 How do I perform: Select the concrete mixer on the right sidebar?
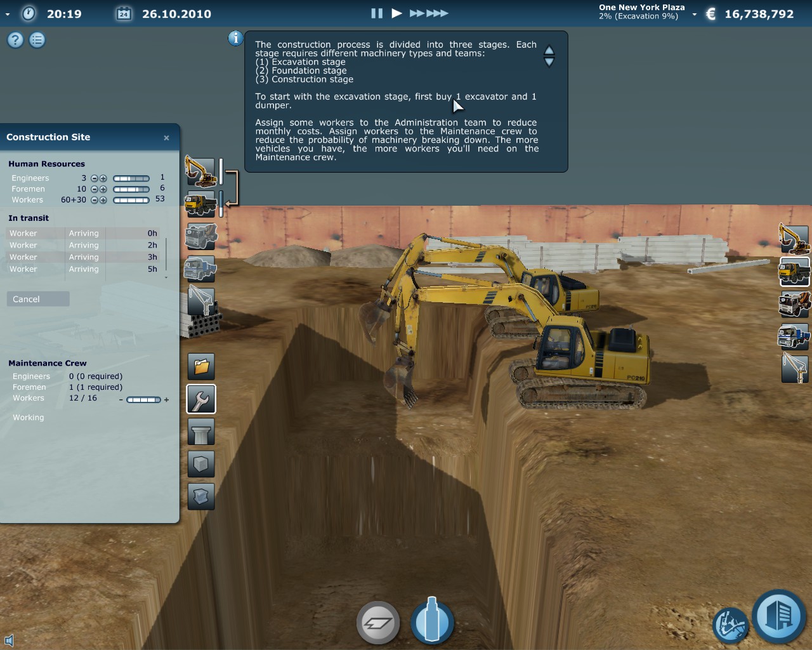[x=794, y=304]
